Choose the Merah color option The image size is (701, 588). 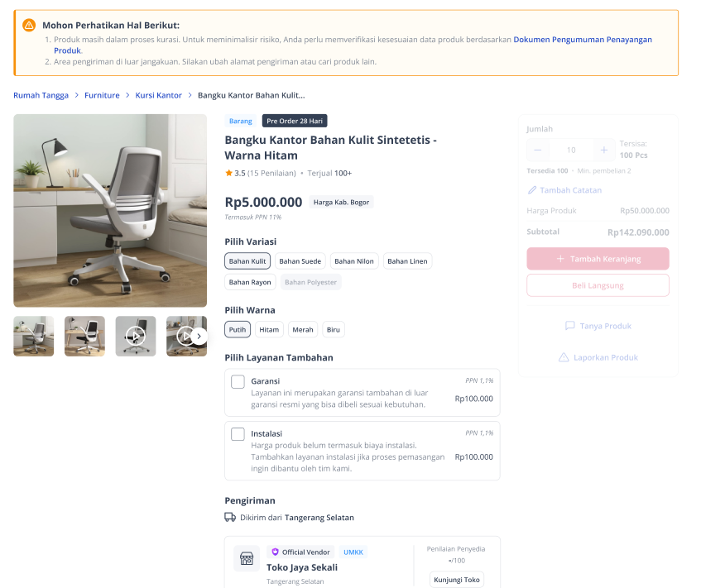coord(303,329)
